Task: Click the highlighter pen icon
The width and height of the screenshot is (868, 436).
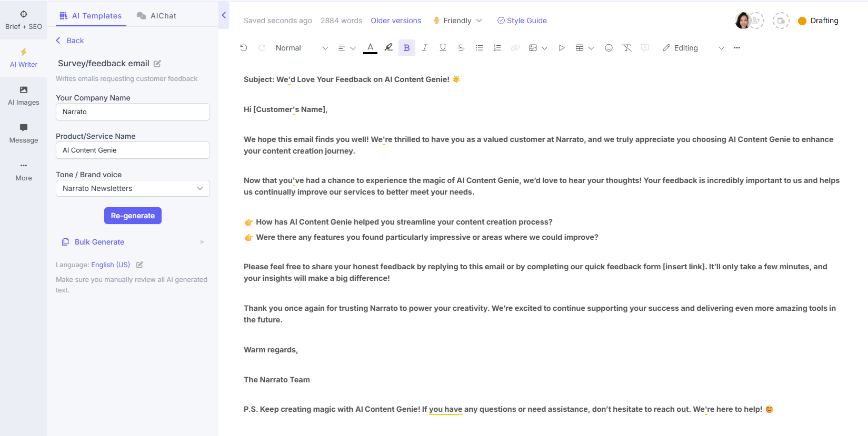Action: 388,48
